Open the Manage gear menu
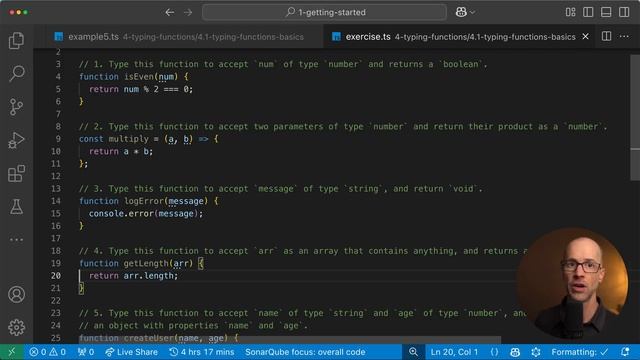Screen dimensions: 640x360 16,327
